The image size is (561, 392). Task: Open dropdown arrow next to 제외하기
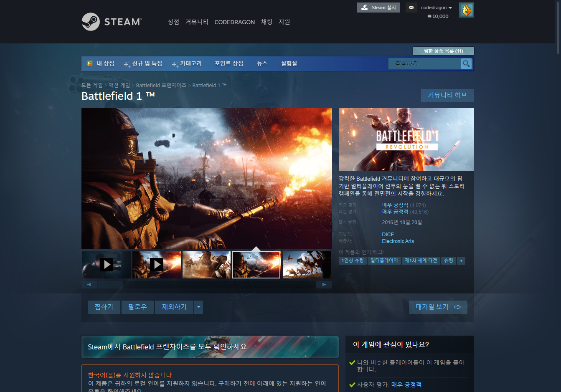[199, 307]
